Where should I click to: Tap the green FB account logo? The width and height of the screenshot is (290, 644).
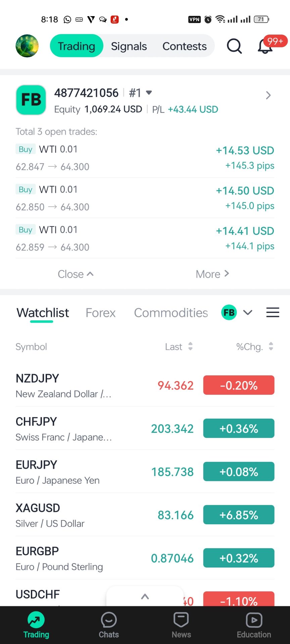31,100
